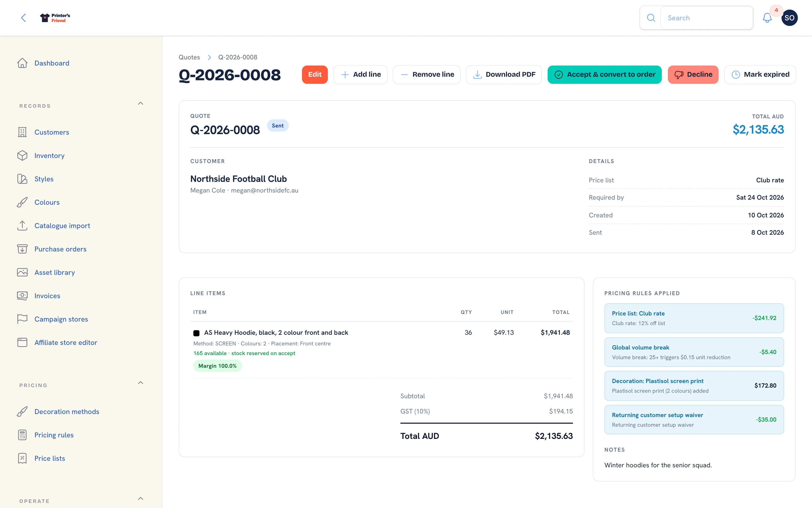Viewport: 812px width, 508px height.
Task: Open the SO user avatar menu
Action: (789, 18)
